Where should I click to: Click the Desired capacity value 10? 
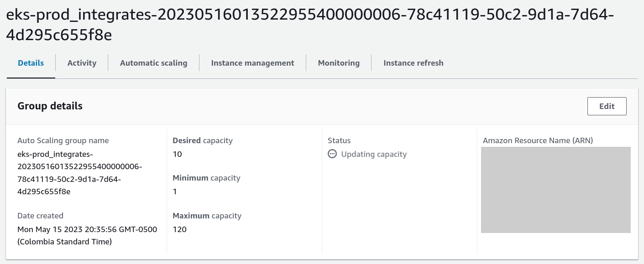(178, 154)
